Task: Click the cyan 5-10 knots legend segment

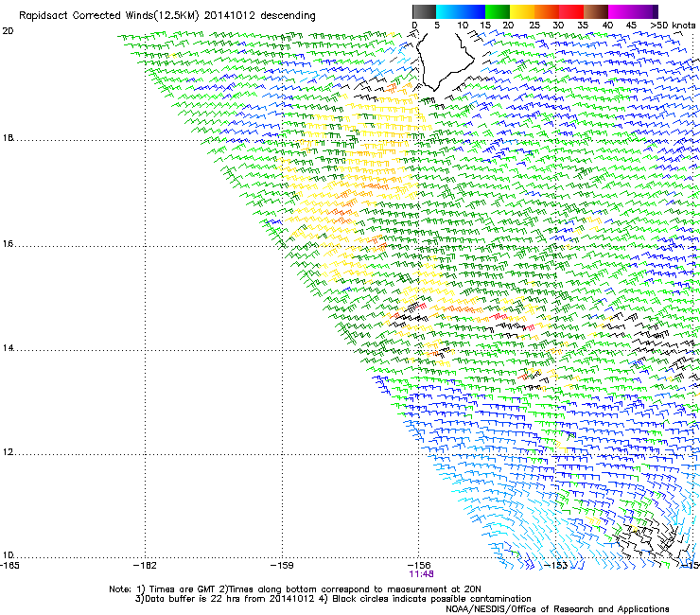Action: click(x=448, y=11)
